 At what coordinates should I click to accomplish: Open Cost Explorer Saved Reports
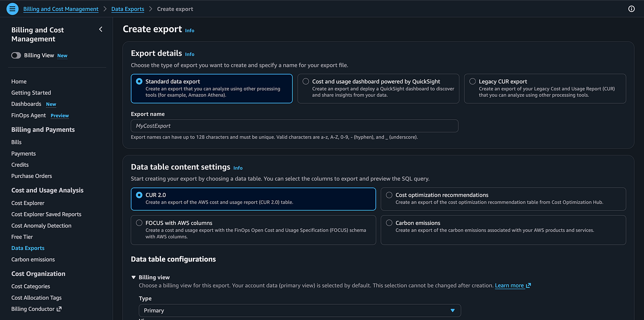click(46, 214)
